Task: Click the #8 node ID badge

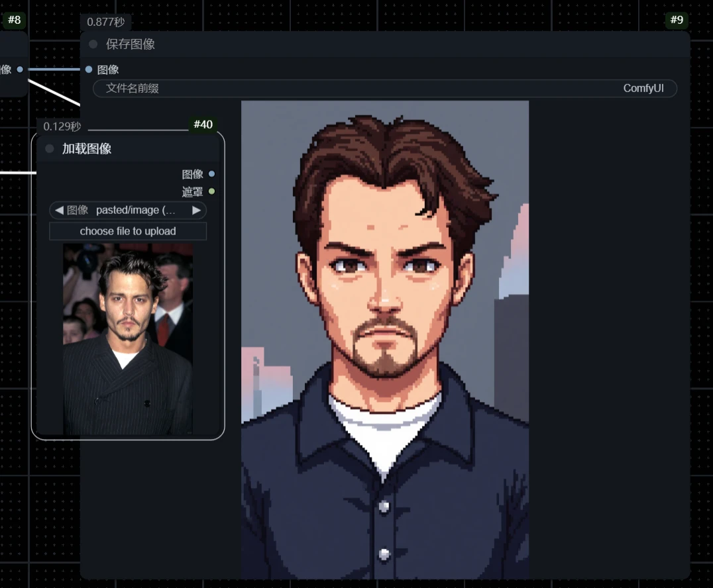Action: tap(14, 20)
